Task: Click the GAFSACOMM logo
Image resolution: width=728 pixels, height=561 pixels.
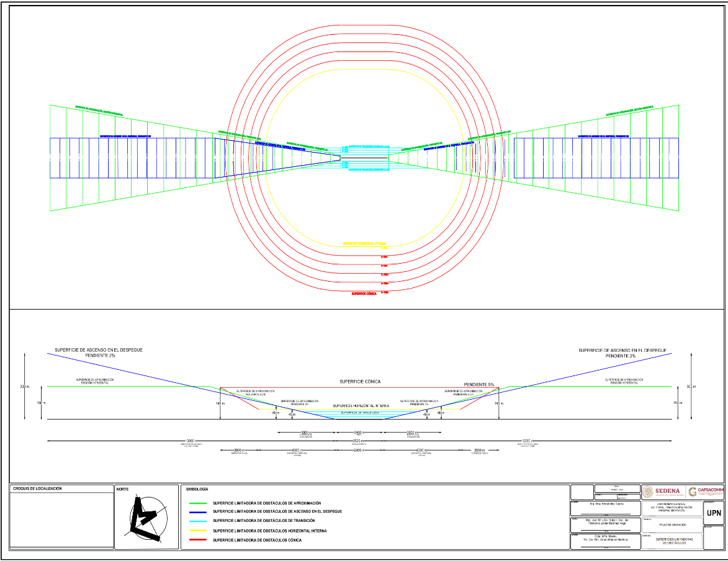Action: coord(706,491)
